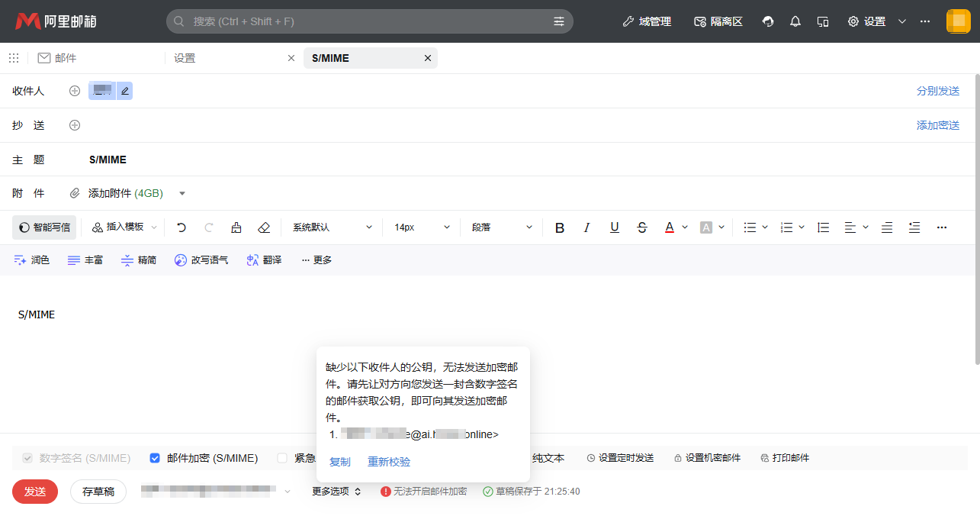Open the notification bell in the header

(x=795, y=21)
